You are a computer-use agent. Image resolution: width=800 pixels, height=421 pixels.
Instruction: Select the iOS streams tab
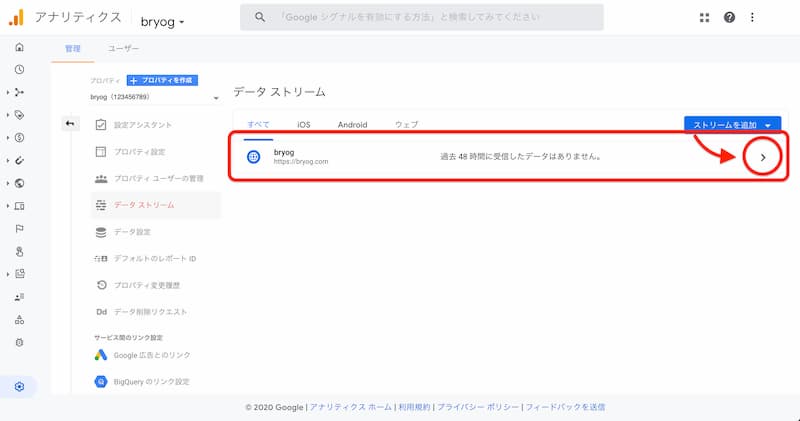(304, 125)
